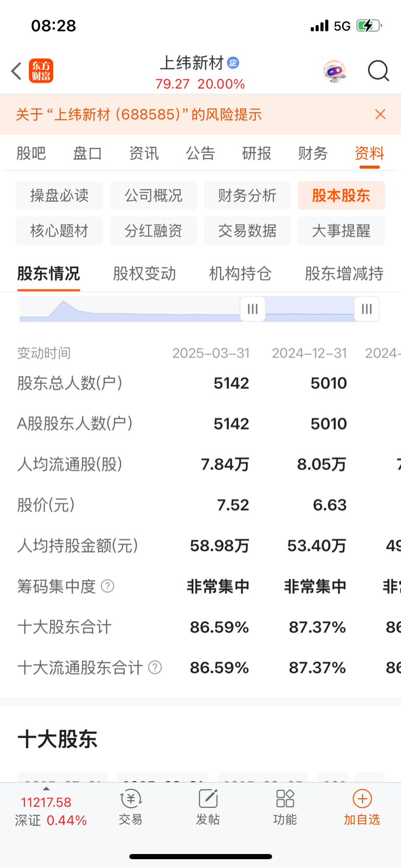Tap the 7.84万 人均流通股 value
401x868 pixels.
point(225,465)
